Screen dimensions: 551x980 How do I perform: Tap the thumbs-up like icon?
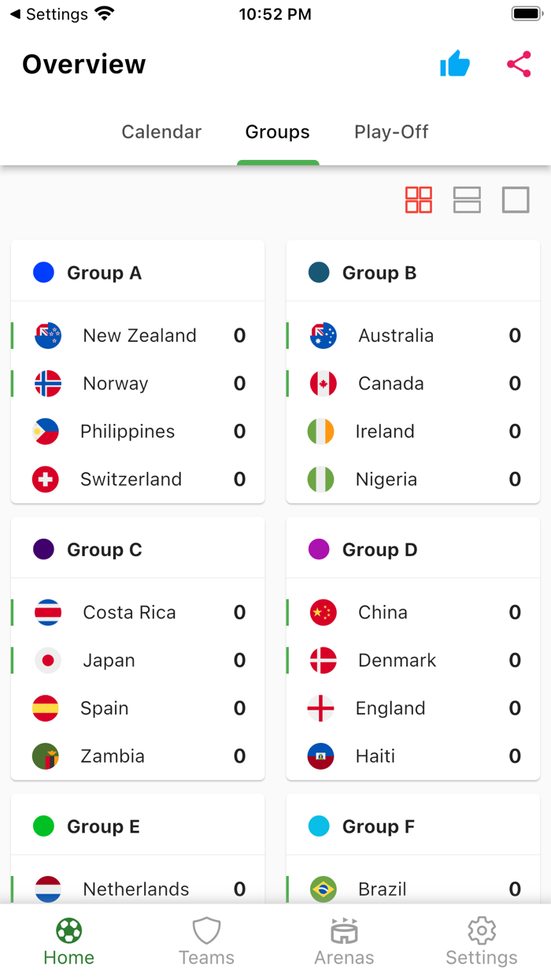[x=455, y=65]
